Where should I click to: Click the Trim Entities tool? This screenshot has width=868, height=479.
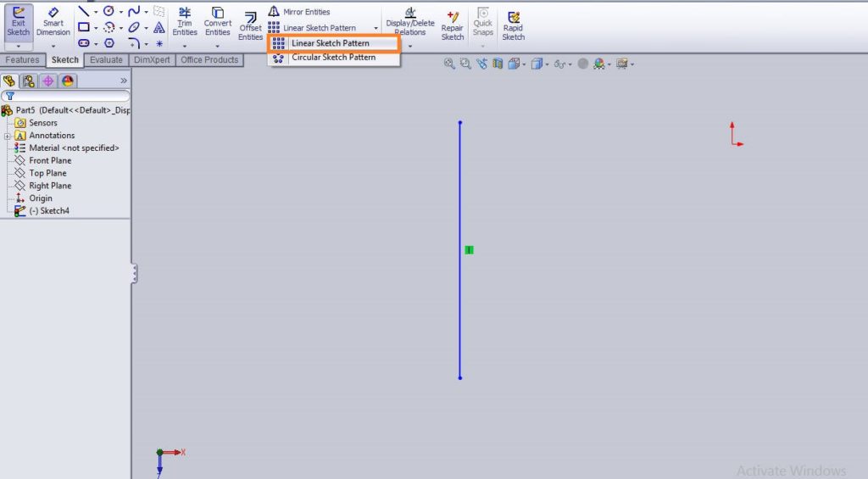tap(184, 21)
